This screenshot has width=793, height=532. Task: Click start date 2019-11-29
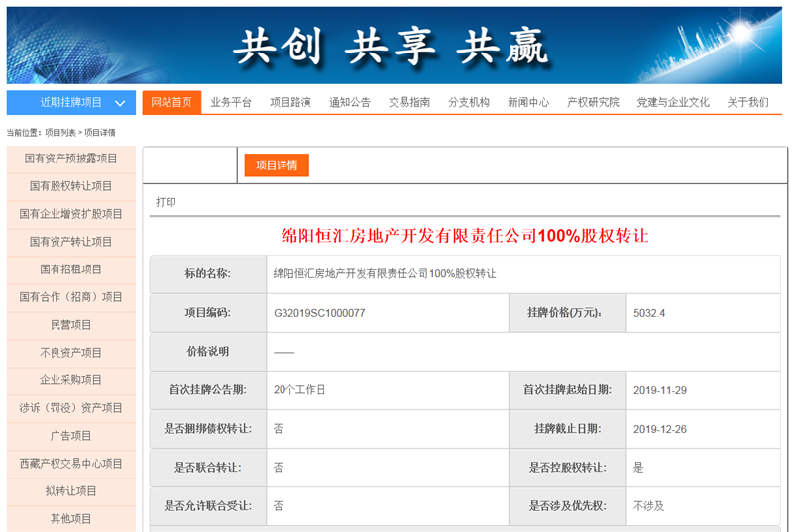(x=660, y=390)
